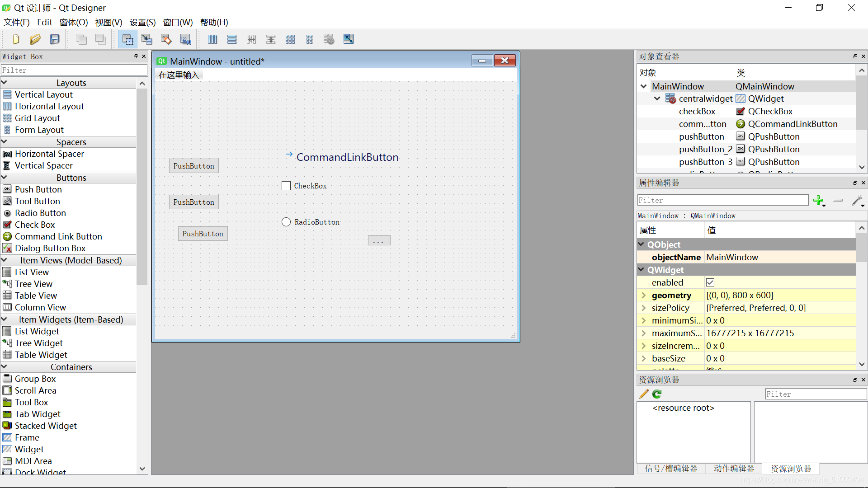868x488 pixels.
Task: Uncheck the enabled property checkbox
Action: tap(710, 282)
